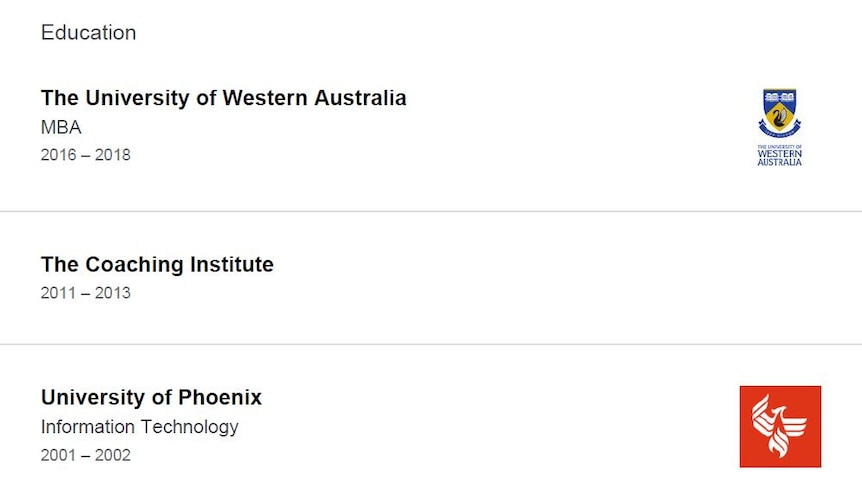862x485 pixels.
Task: Click the Western Australia wordmark under the crest
Action: pos(780,156)
